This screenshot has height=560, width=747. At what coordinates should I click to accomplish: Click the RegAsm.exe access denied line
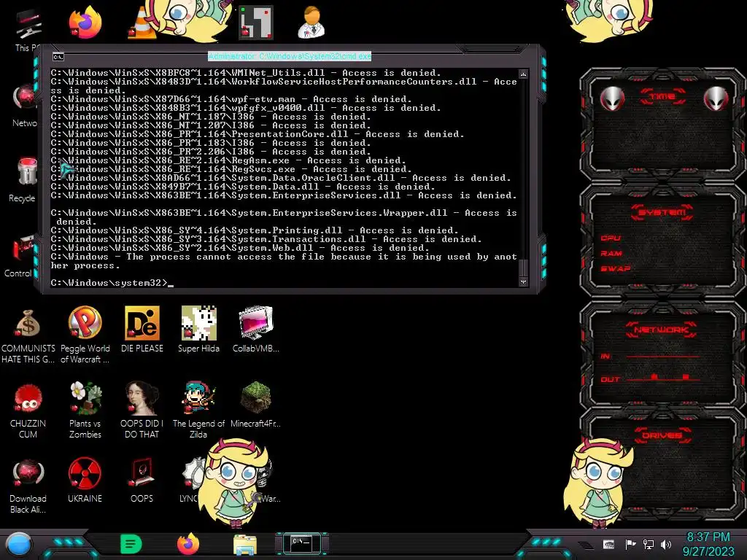tap(228, 160)
